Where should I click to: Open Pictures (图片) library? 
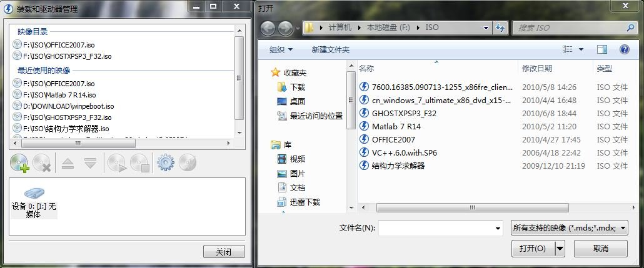[x=291, y=174]
